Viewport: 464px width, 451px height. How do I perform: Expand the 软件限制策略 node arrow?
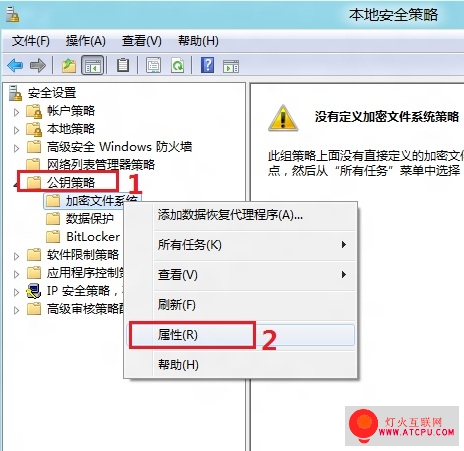(x=16, y=256)
